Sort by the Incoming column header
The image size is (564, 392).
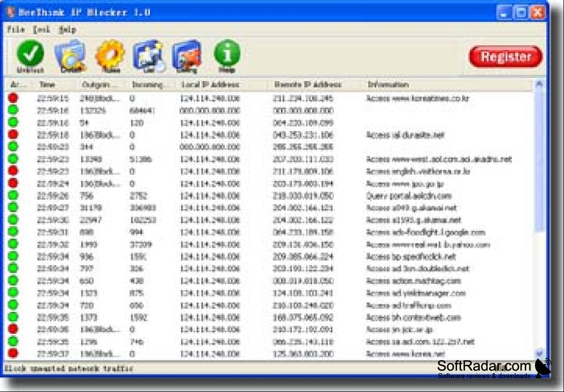point(148,85)
